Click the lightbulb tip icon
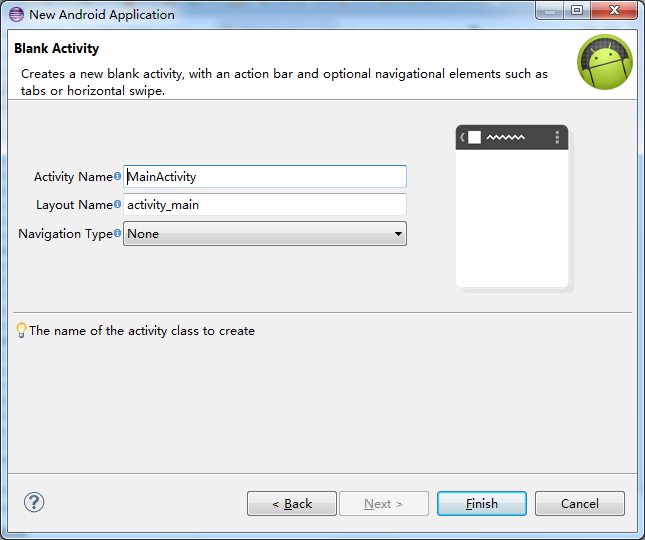The width and height of the screenshot is (645, 540). click(21, 330)
